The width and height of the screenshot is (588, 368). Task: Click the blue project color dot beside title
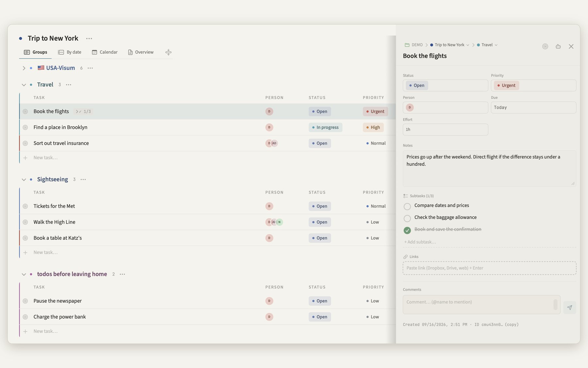coord(21,39)
